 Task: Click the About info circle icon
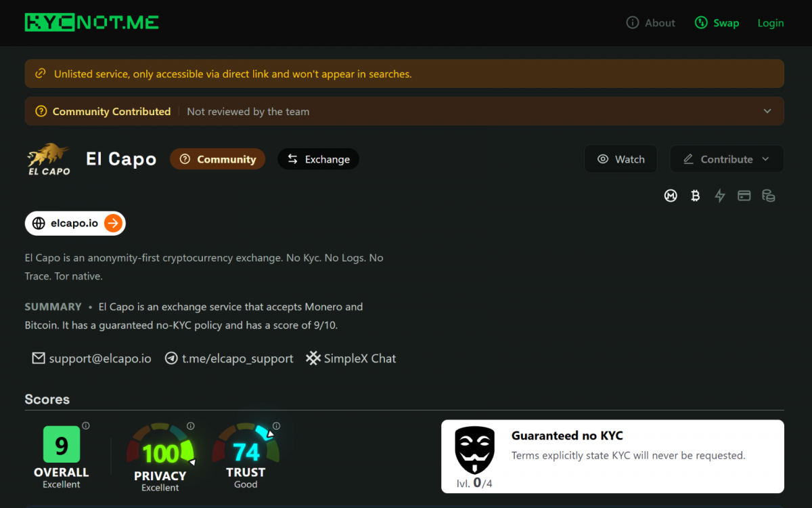click(633, 23)
